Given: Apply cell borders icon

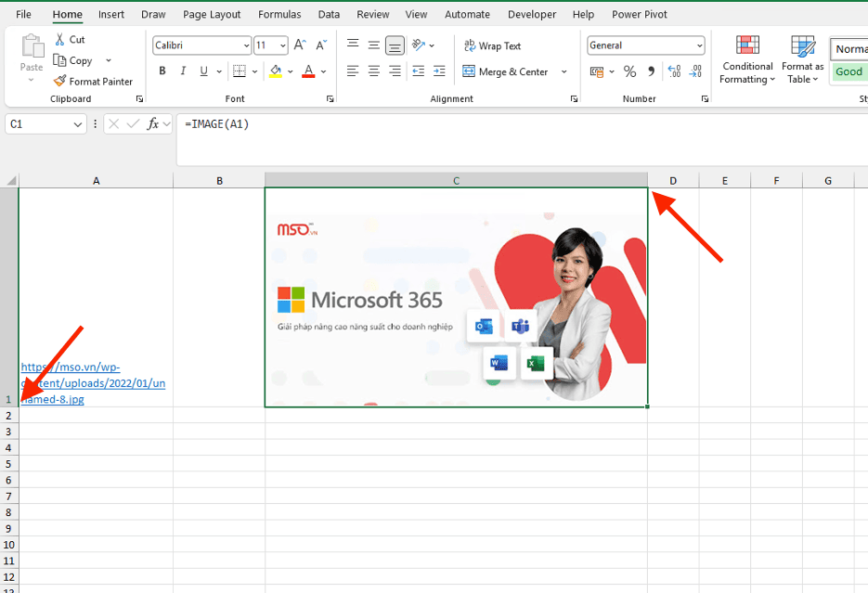Looking at the screenshot, I should point(240,71).
